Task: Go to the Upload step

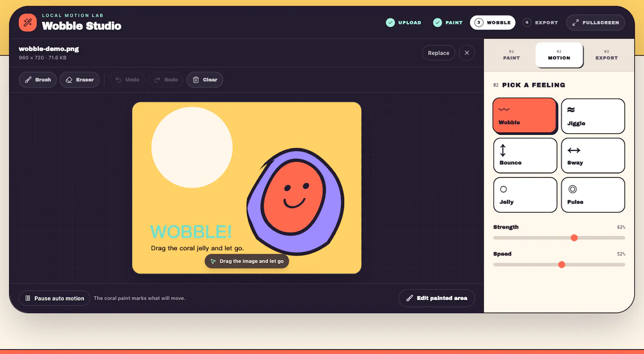Action: pyautogui.click(x=404, y=23)
